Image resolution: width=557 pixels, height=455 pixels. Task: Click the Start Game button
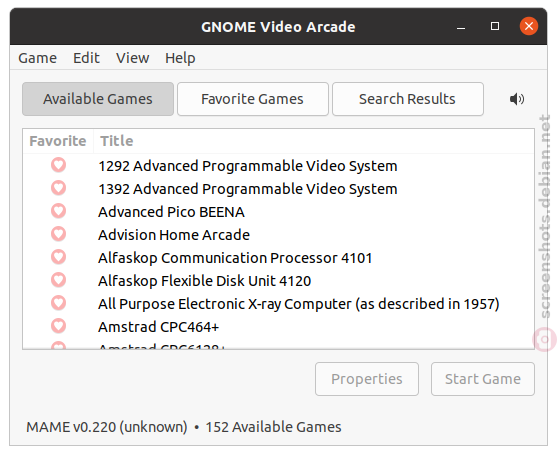483,379
